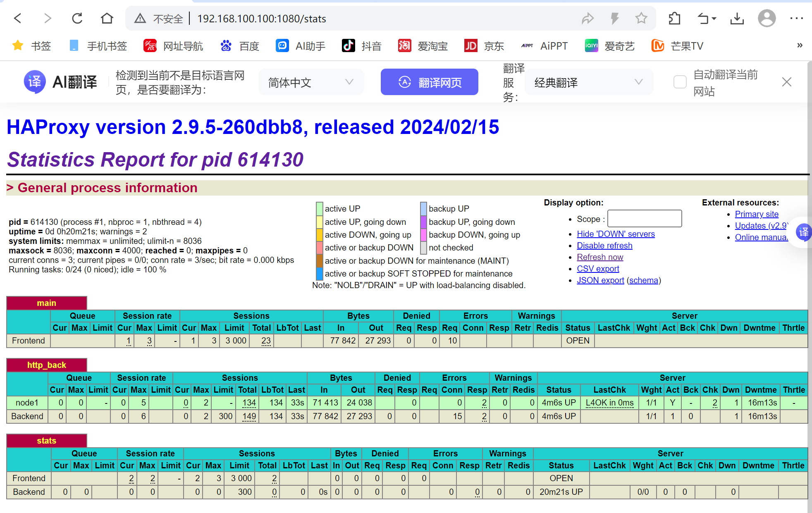Go back to previous page
The height and width of the screenshot is (513, 812).
point(18,19)
